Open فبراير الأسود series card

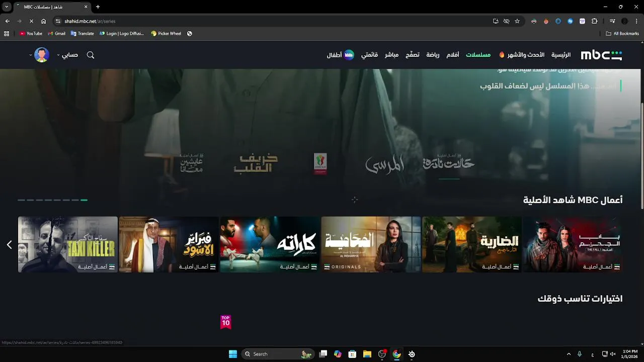coord(169,244)
